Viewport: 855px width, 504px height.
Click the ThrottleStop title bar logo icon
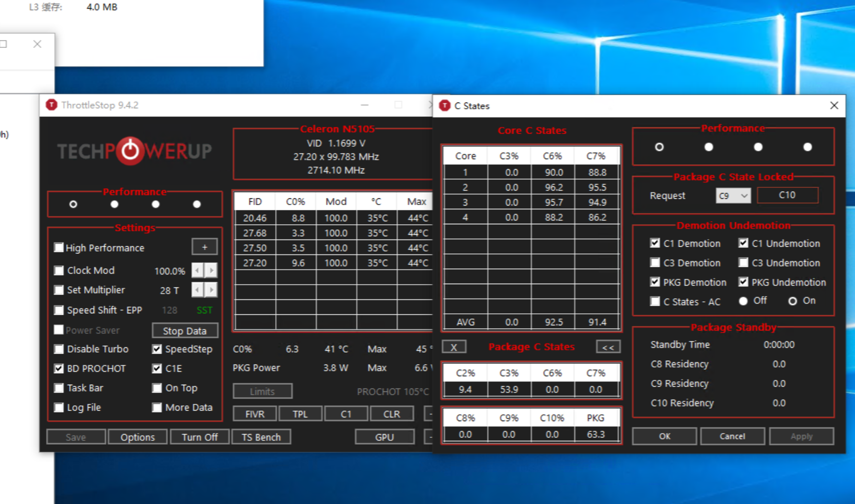tap(51, 105)
